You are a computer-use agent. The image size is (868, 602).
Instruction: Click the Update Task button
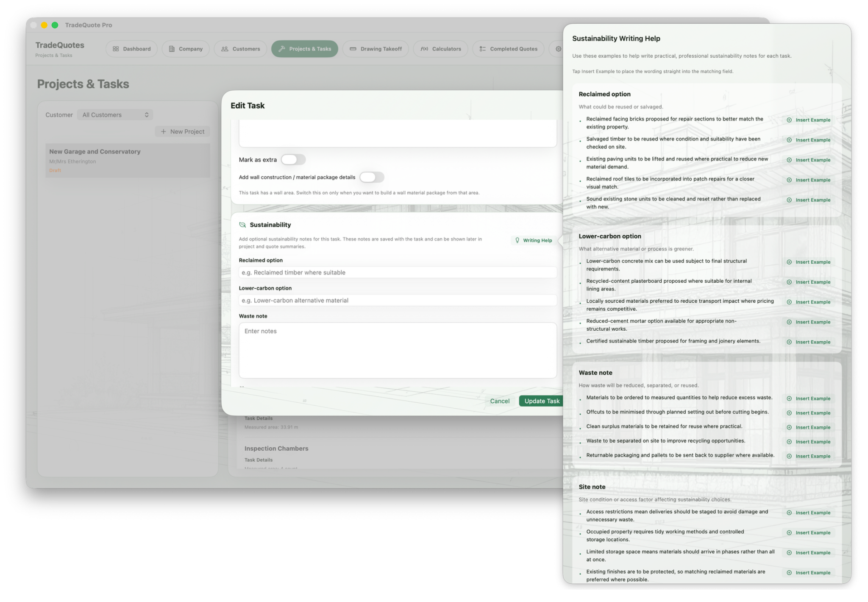[x=542, y=401]
